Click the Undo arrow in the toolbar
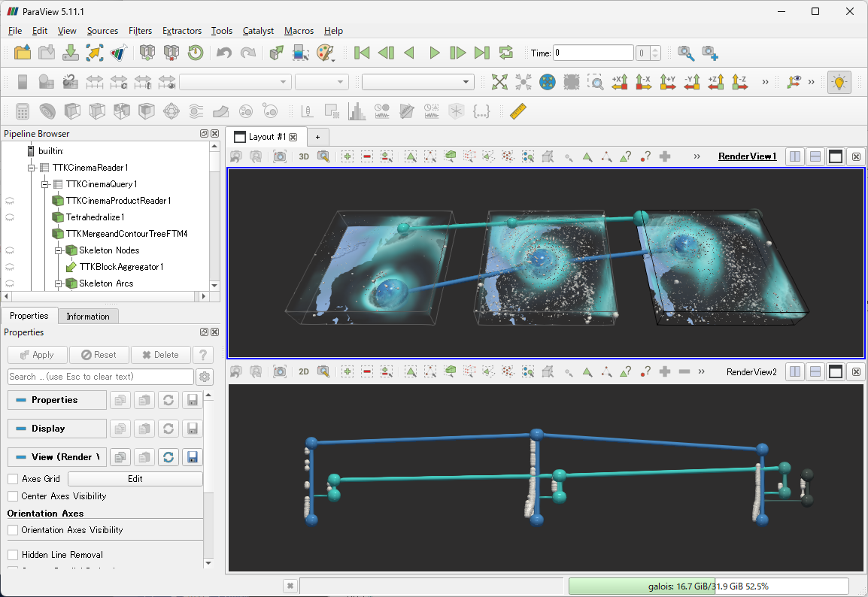The width and height of the screenshot is (868, 597). 223,53
